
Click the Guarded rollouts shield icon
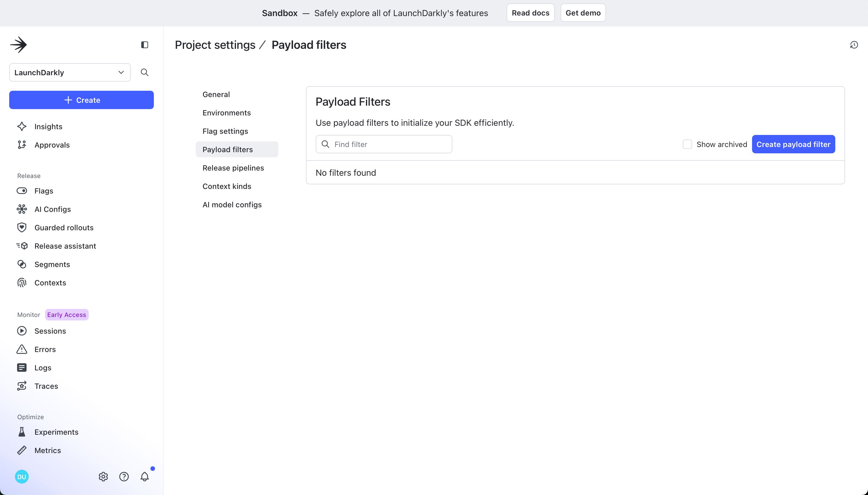coord(22,227)
